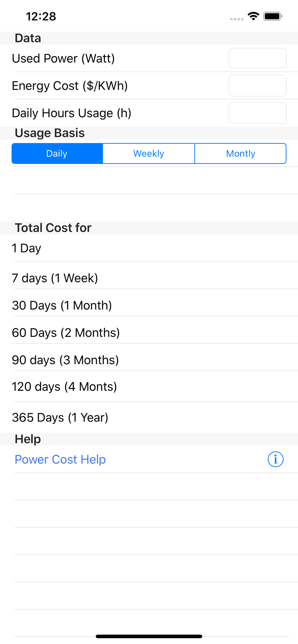The image size is (298, 644).
Task: Focus the Energy Cost ($/KWh) field
Action: tap(257, 86)
